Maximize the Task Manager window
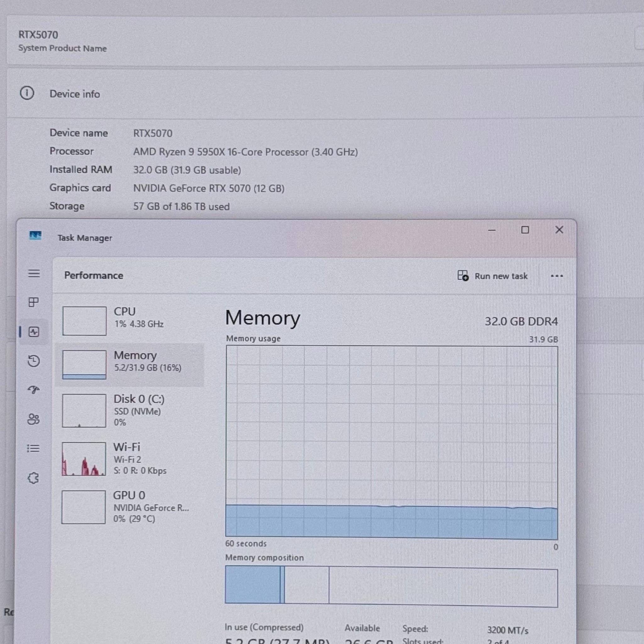644x644 pixels. 525,230
